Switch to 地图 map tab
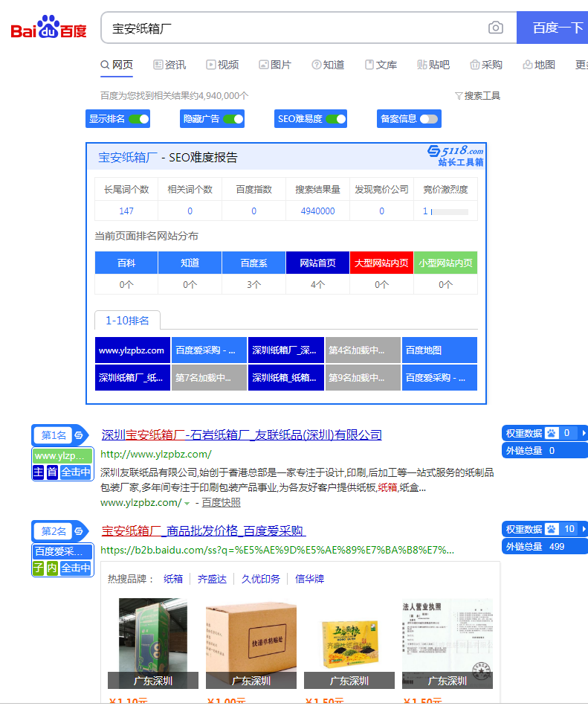Image resolution: width=588 pixels, height=712 pixels. tap(539, 65)
